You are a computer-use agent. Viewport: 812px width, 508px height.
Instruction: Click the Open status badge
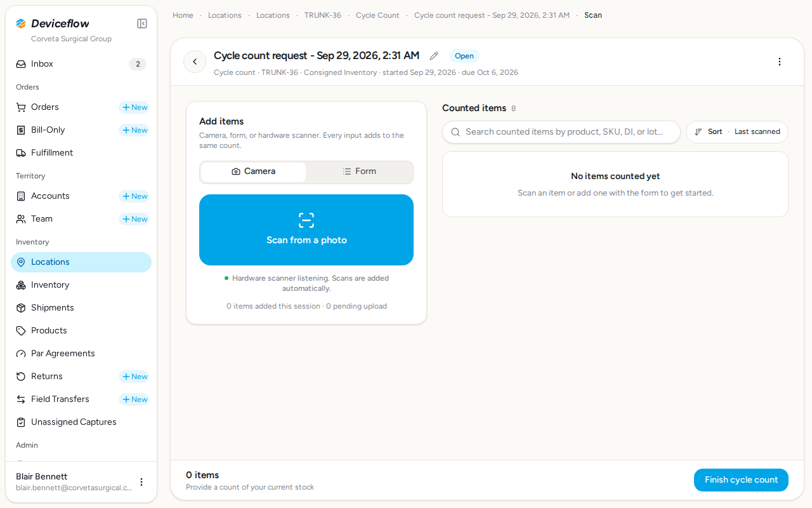click(464, 56)
